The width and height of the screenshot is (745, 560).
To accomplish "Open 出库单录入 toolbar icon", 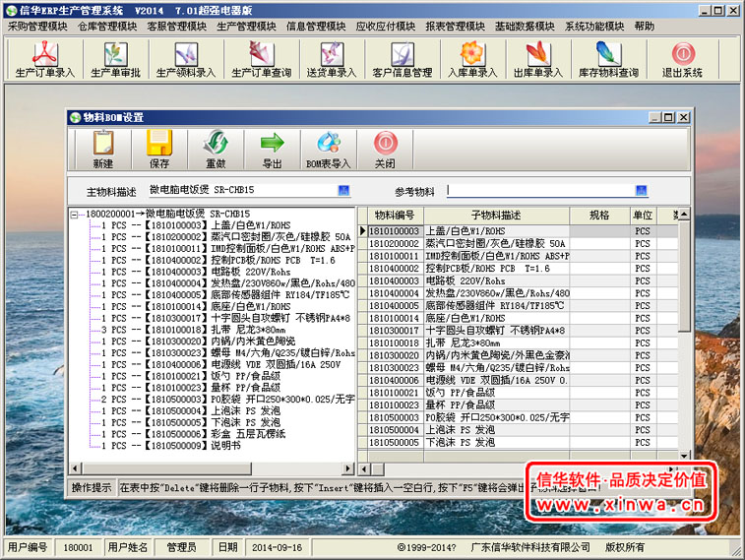I will [538, 59].
